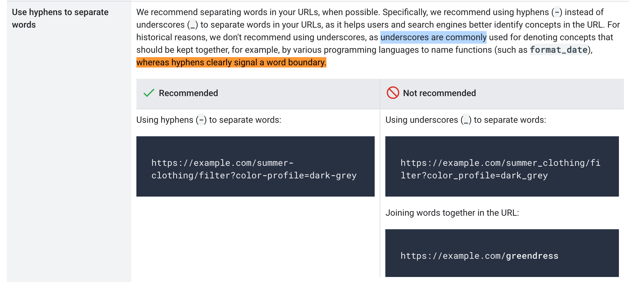This screenshot has width=644, height=282.
Task: Click the summer_clothing underscore URL code block
Action: [502, 166]
